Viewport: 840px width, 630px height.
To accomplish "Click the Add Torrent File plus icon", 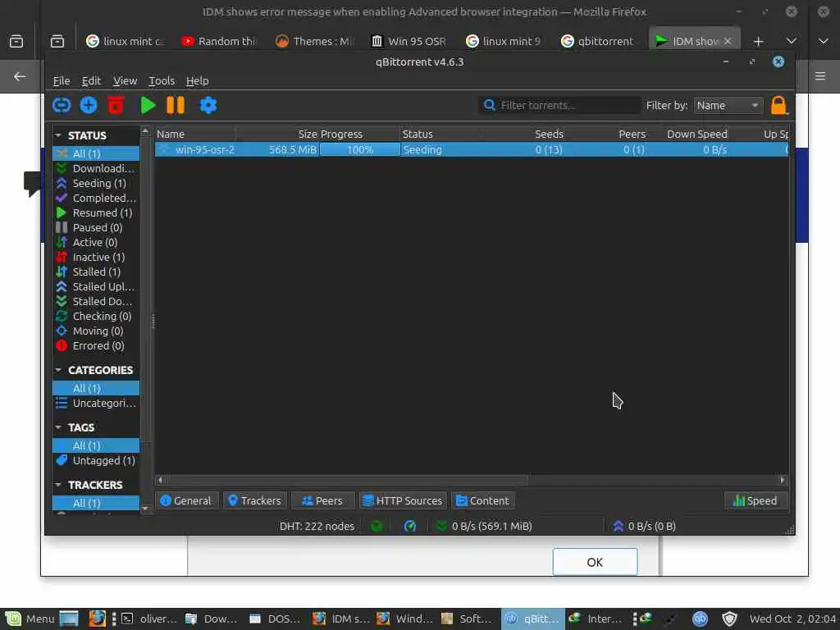I will (x=89, y=105).
